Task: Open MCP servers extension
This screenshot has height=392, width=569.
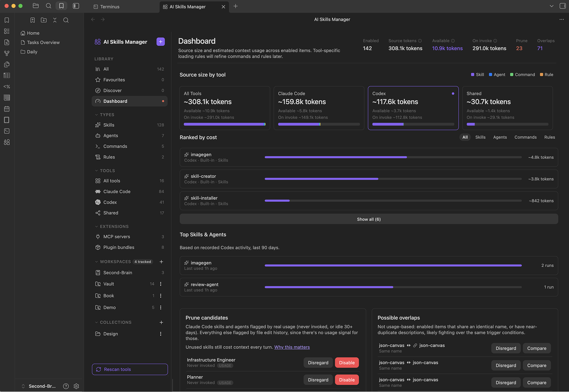Action: click(129, 237)
